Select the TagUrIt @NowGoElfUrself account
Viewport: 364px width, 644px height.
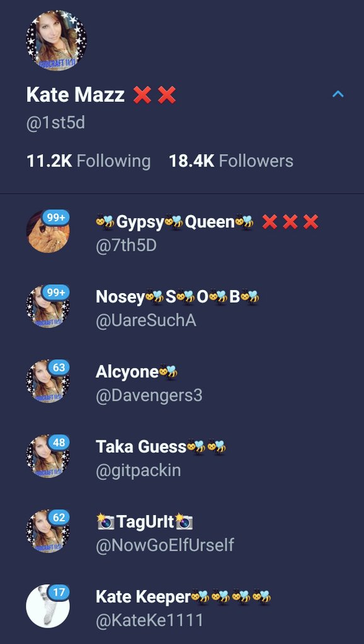182,531
